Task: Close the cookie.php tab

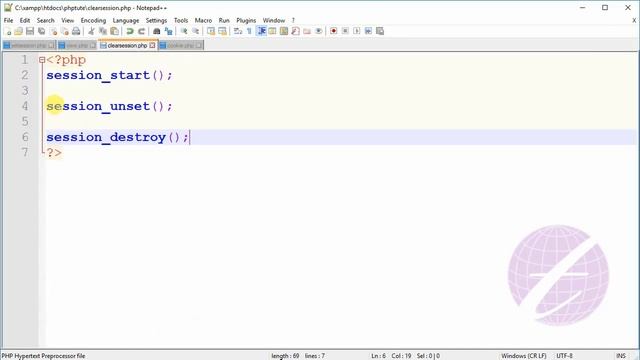Action: (199, 45)
